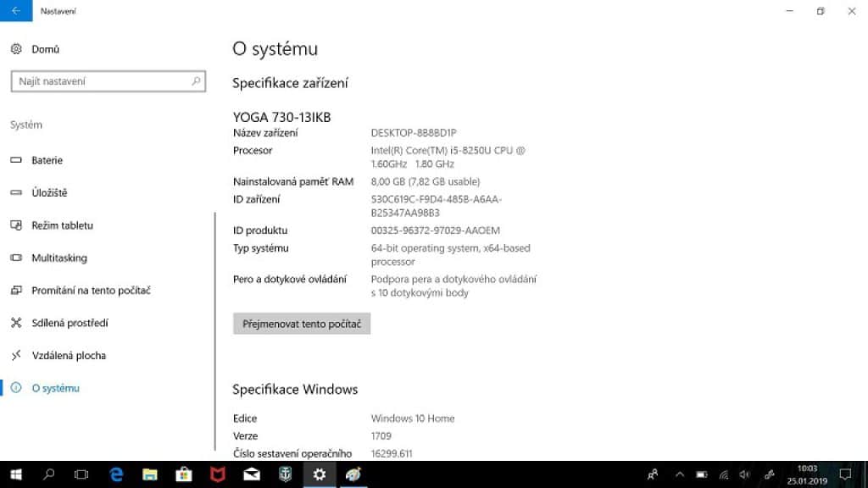
Task: Open File Explorer from the taskbar
Action: coord(149,474)
